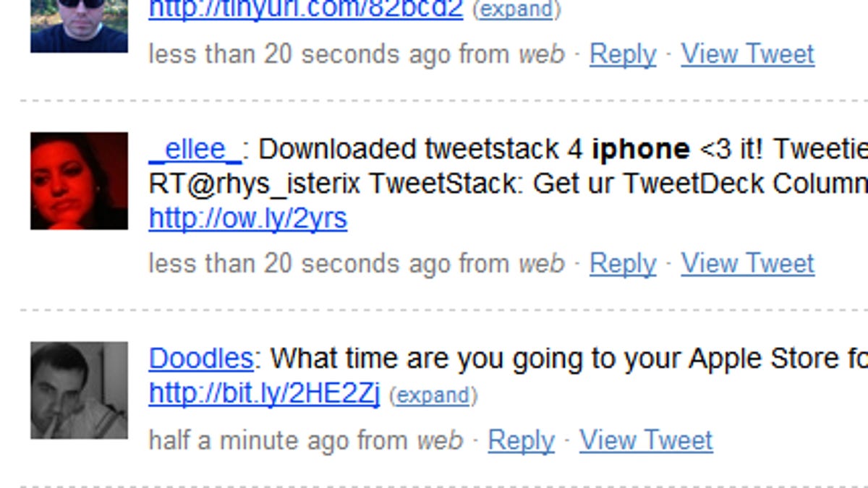Reply to Doodles' Apple Store tweet
Screen dimensions: 868x488
[x=521, y=440]
